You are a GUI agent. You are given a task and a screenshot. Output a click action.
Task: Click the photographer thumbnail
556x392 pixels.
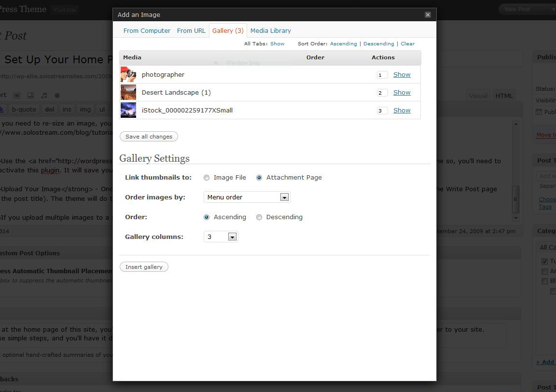point(128,74)
